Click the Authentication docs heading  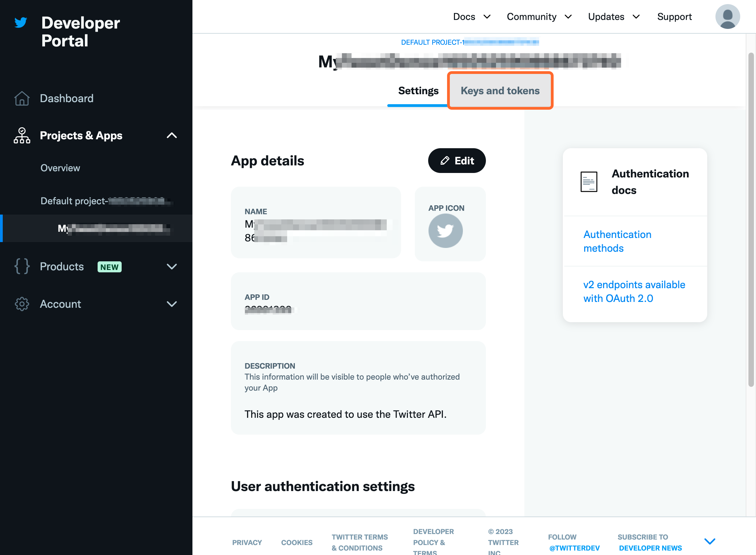coord(650,182)
